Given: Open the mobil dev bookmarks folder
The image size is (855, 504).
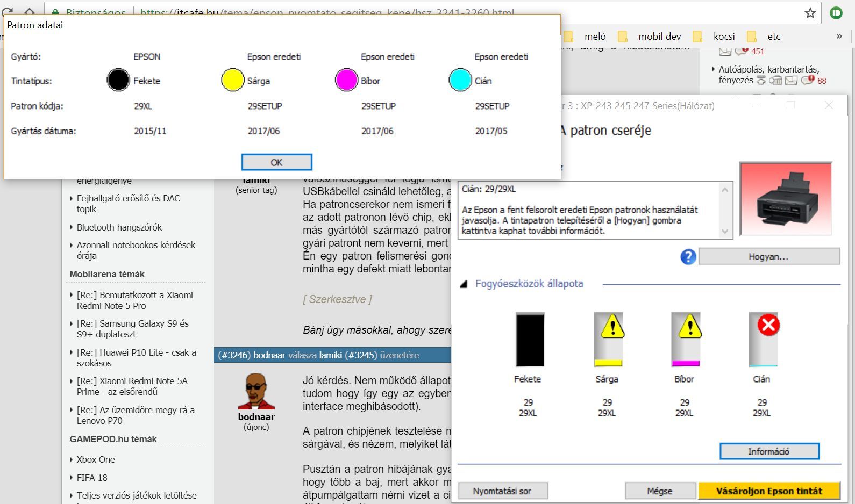Looking at the screenshot, I should 650,37.
